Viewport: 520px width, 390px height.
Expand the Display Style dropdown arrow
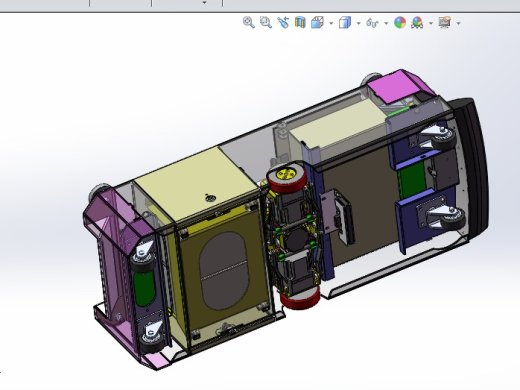[359, 23]
